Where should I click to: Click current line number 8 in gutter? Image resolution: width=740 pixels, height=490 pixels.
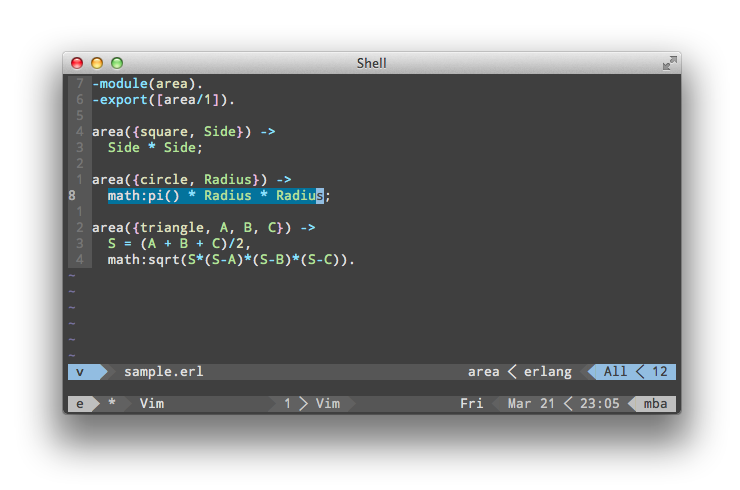(72, 195)
